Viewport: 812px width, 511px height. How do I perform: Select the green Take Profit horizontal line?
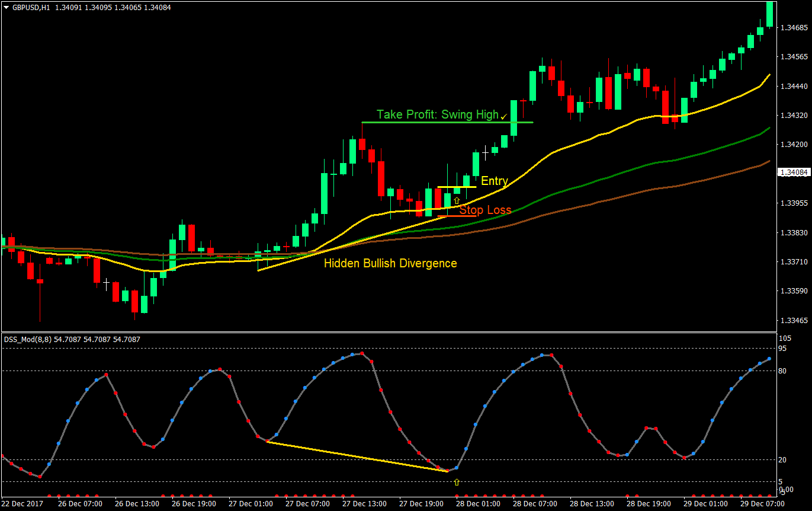447,122
